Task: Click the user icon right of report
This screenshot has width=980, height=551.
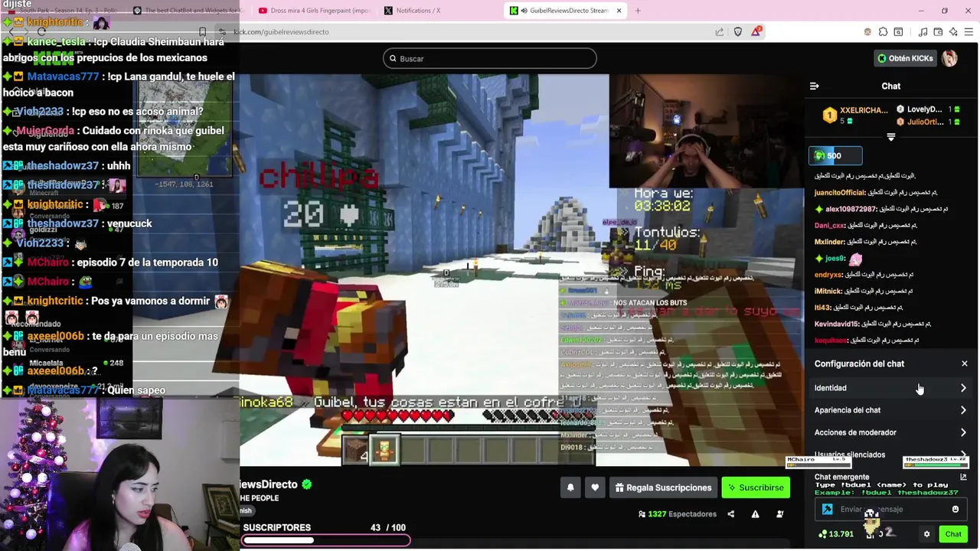Action: point(779,514)
